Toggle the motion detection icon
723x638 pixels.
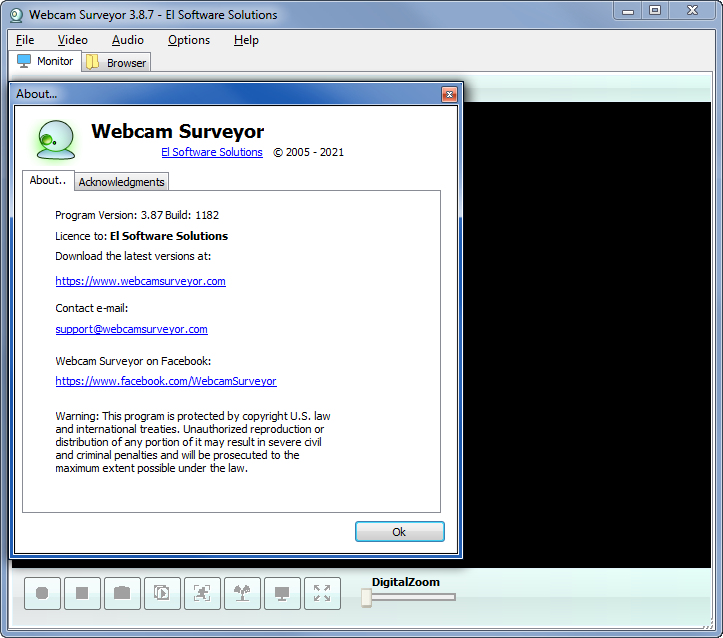202,593
